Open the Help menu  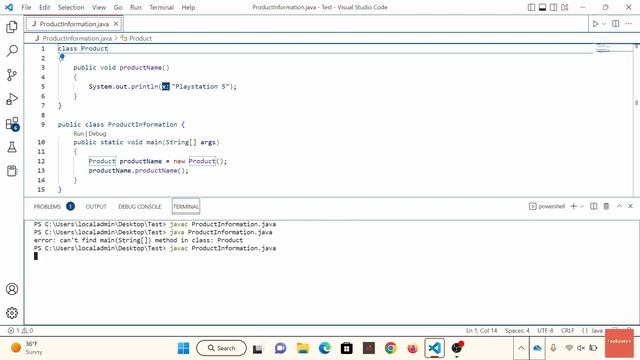pos(188,7)
